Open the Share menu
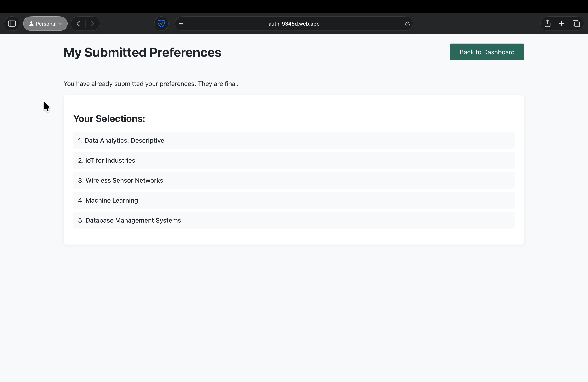This screenshot has width=588, height=382. [x=547, y=23]
